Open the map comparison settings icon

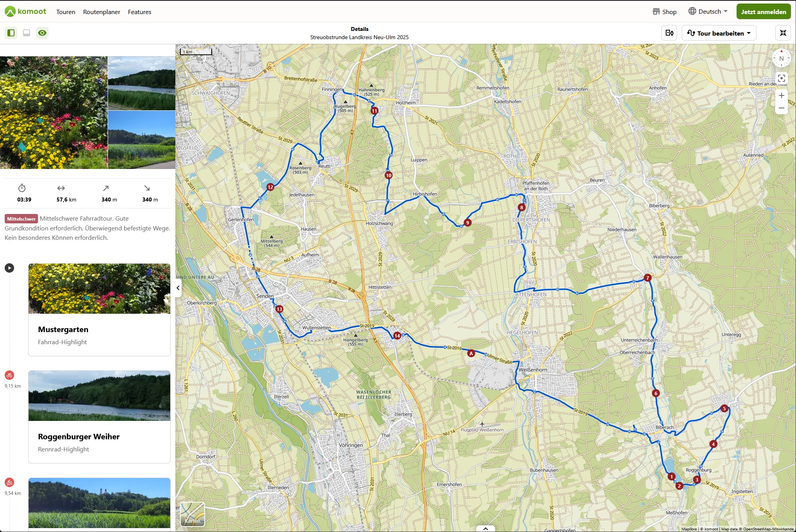[670, 33]
